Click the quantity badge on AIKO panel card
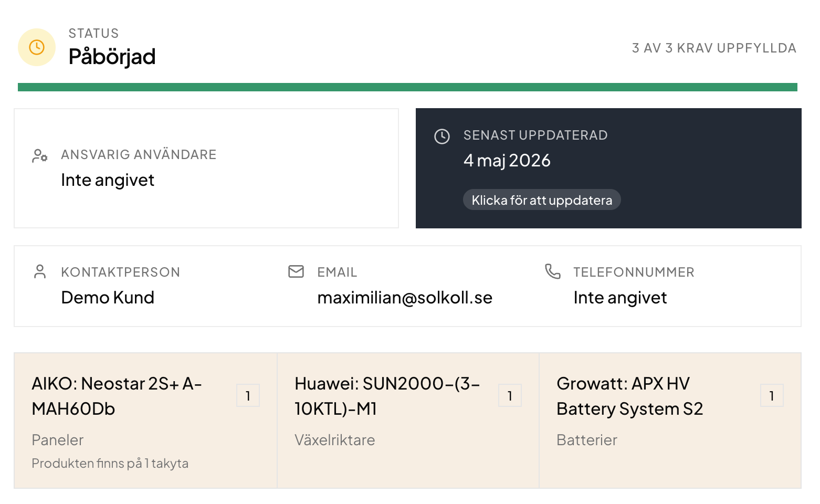The image size is (820, 504). 248,395
